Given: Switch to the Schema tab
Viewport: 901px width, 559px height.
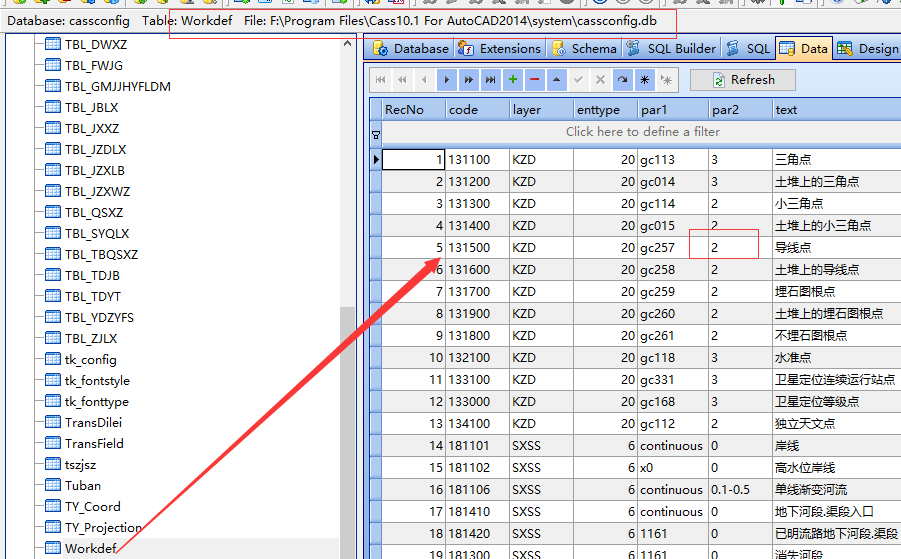Looking at the screenshot, I should click(584, 49).
